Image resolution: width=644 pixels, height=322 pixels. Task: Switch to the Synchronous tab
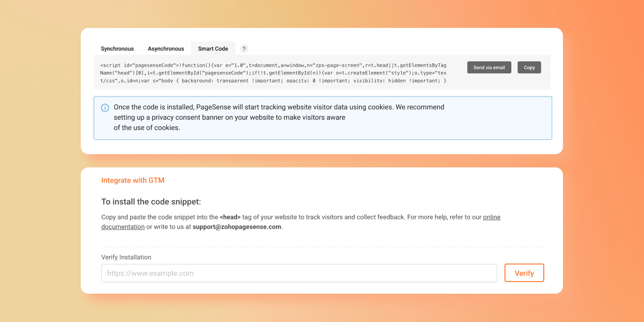point(117,49)
